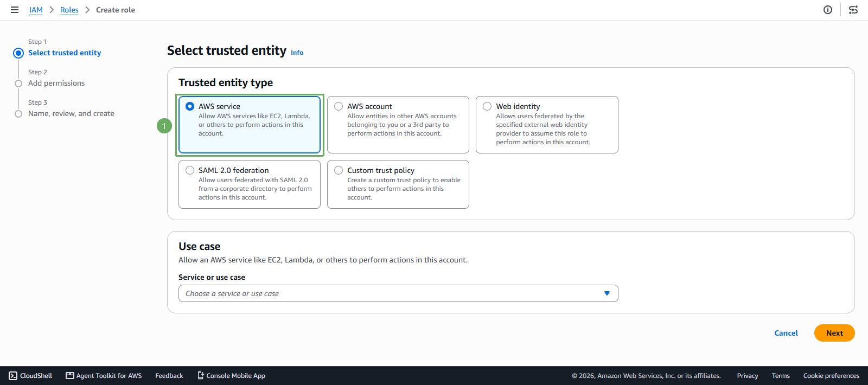This screenshot has height=385, width=868.
Task: Open the hamburger navigation menu
Action: pos(15,10)
